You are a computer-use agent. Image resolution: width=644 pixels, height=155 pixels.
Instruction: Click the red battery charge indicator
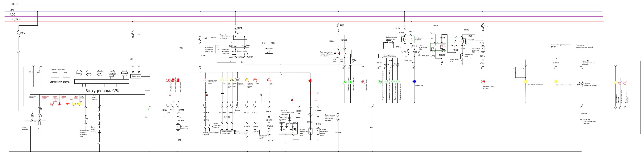(255, 80)
